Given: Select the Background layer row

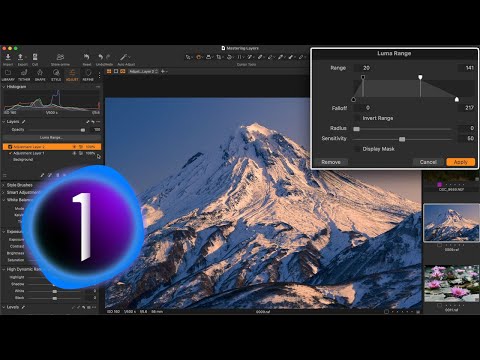Looking at the screenshot, I should point(52,160).
